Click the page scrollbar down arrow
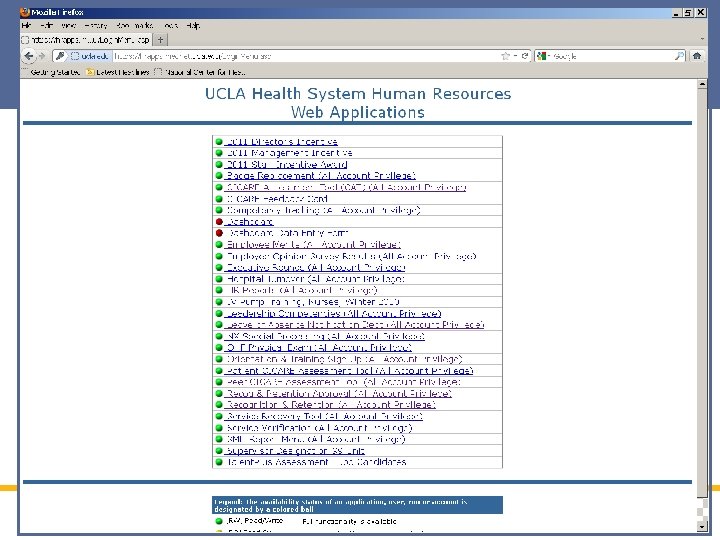This screenshot has width=720, height=540. coord(702,526)
